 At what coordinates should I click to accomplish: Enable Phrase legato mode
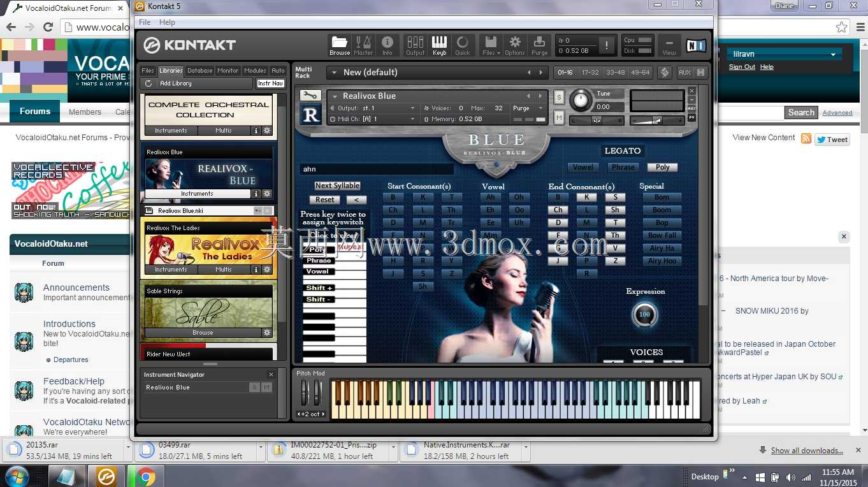click(623, 168)
